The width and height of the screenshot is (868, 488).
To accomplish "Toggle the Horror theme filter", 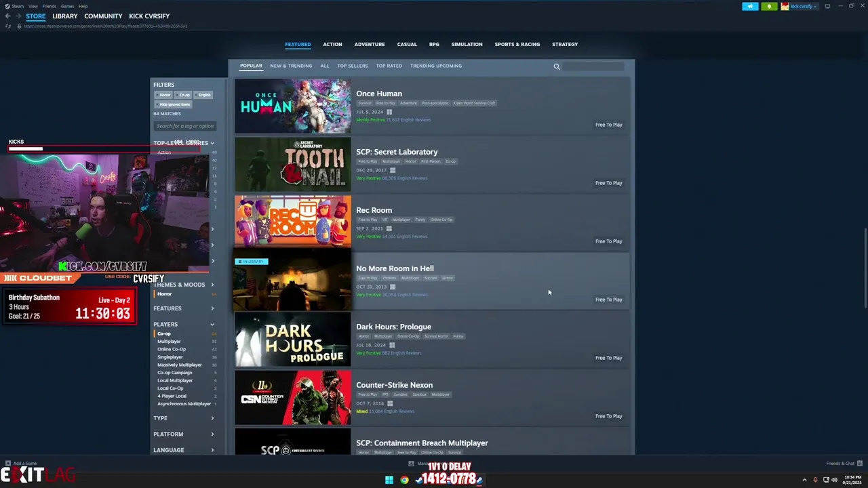I will tap(184, 294).
